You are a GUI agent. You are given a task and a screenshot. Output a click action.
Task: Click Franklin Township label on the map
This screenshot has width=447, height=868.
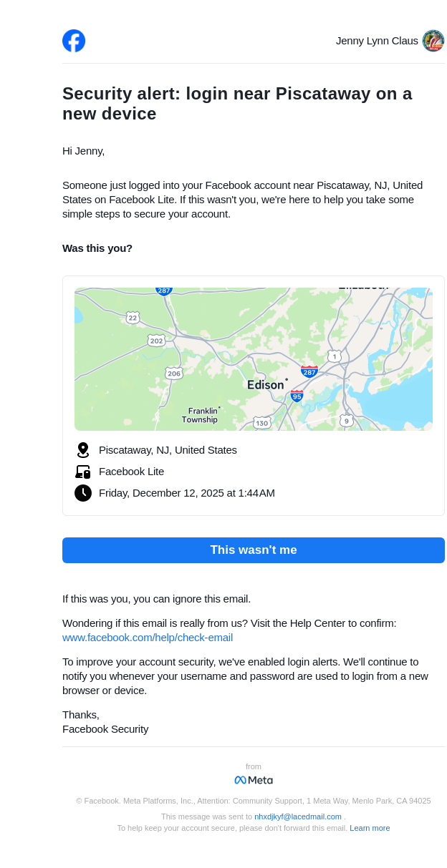pyautogui.click(x=200, y=415)
